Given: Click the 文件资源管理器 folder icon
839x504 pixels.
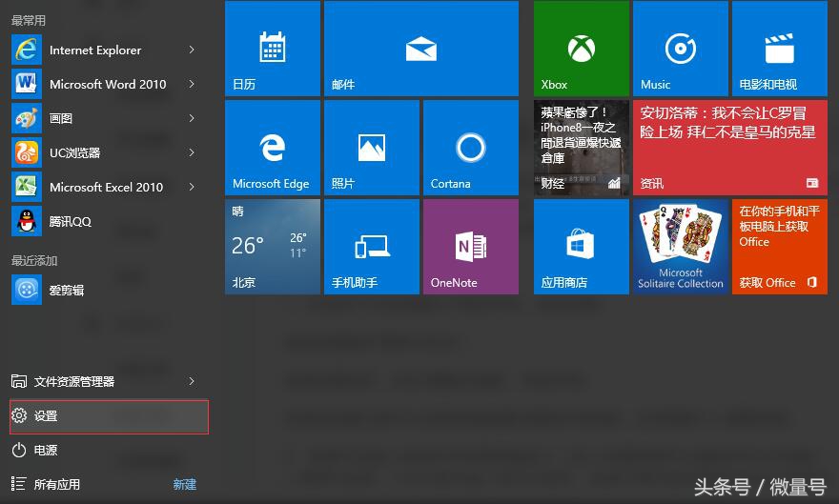Looking at the screenshot, I should point(19,381).
